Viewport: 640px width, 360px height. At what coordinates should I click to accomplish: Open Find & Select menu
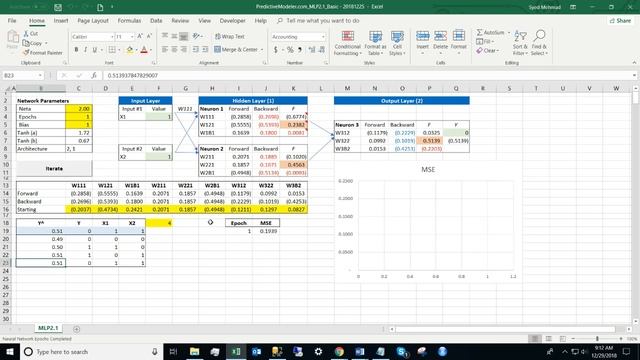point(539,43)
